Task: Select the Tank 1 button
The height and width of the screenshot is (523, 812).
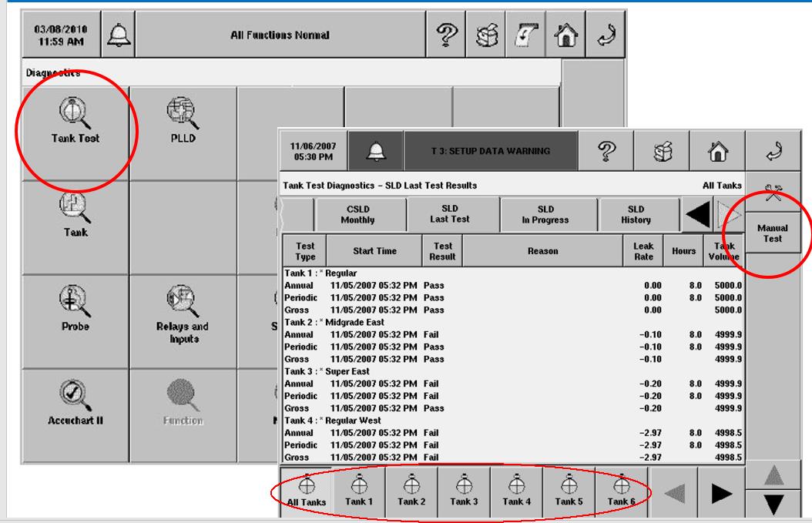Action: click(x=358, y=490)
